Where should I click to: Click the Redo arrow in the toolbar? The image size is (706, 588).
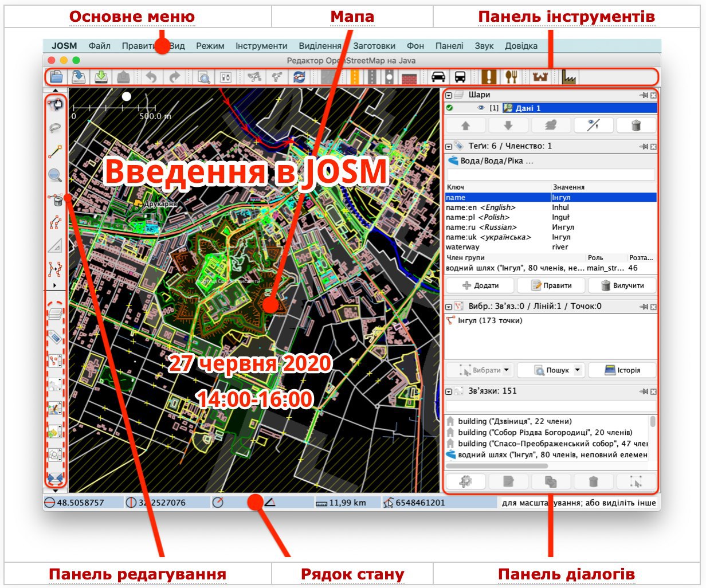(x=174, y=77)
